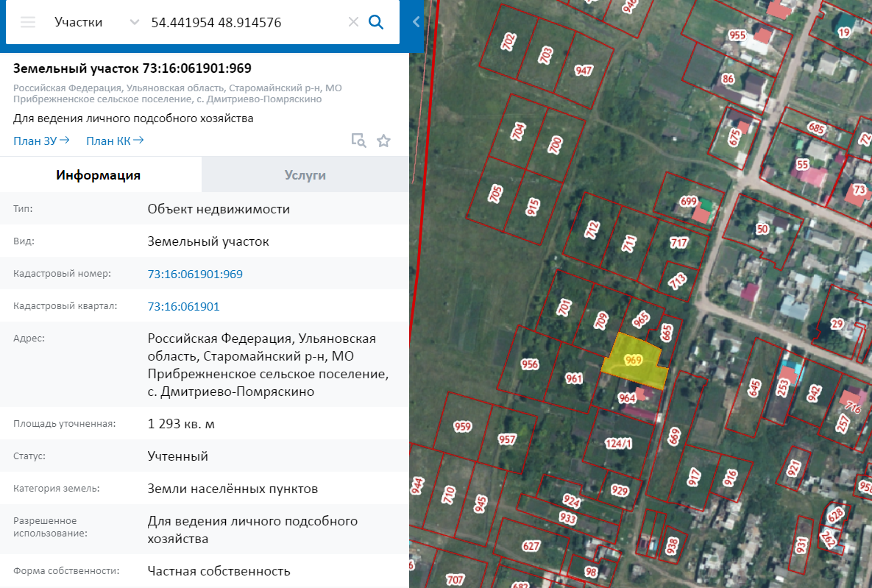Click parcel 645 on the map

(x=754, y=388)
